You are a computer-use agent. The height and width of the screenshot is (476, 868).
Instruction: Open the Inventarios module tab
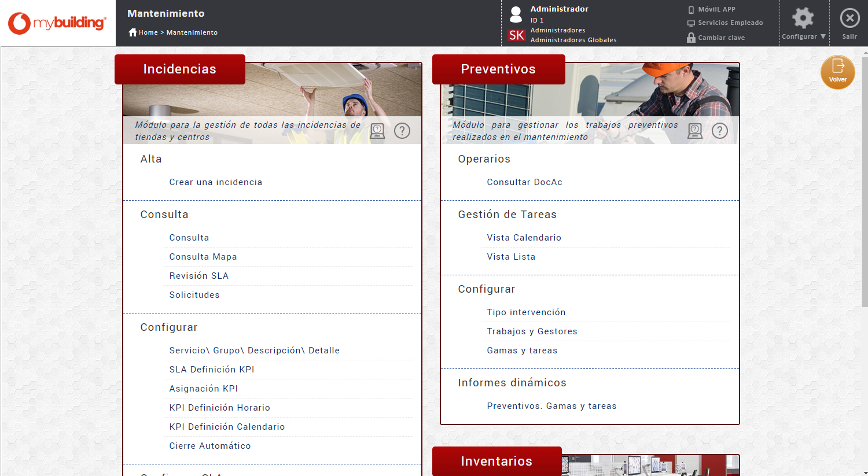[x=496, y=461]
